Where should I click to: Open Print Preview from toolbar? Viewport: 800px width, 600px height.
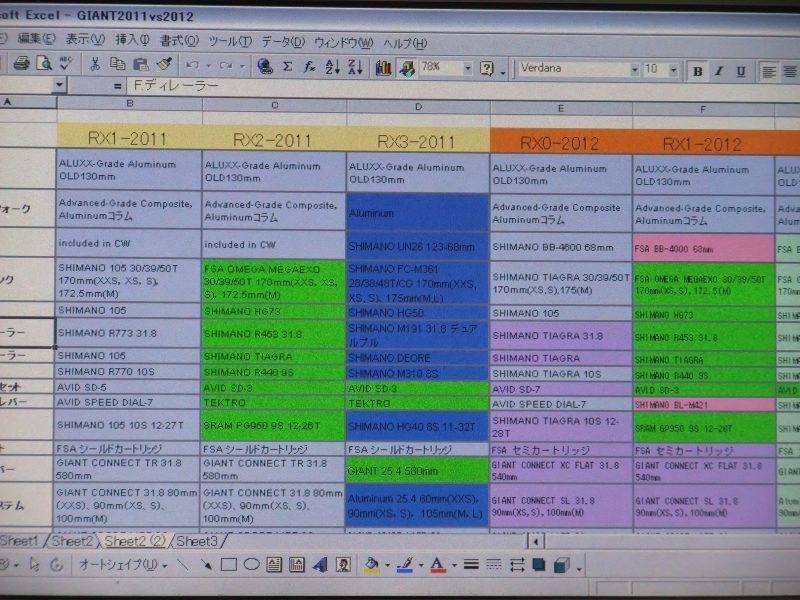pos(44,63)
